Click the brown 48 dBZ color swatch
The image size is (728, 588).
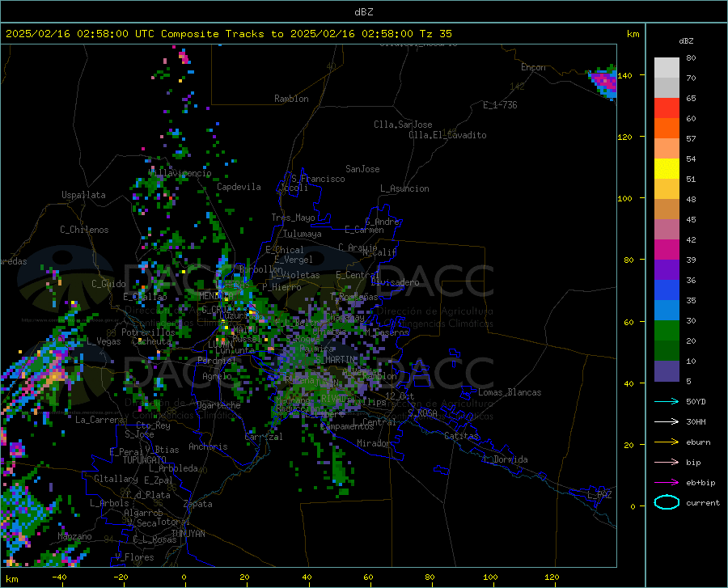pyautogui.click(x=667, y=209)
